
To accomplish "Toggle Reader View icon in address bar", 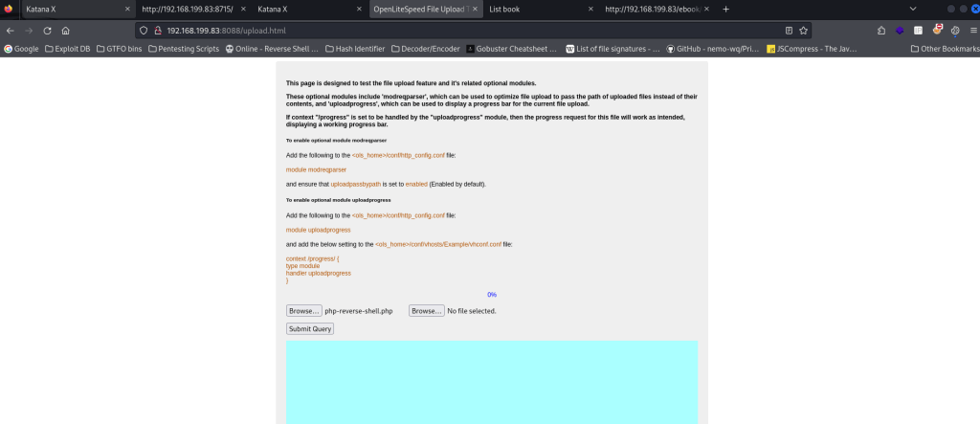I will pyautogui.click(x=788, y=30).
